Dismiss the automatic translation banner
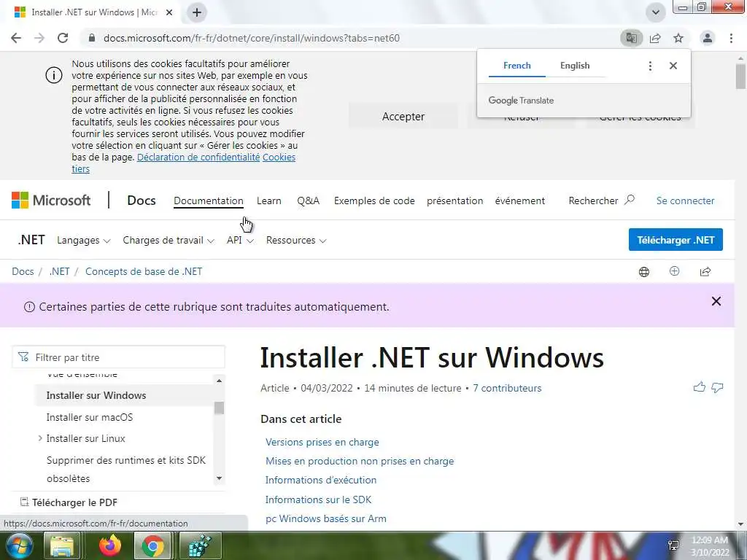 pyautogui.click(x=716, y=301)
